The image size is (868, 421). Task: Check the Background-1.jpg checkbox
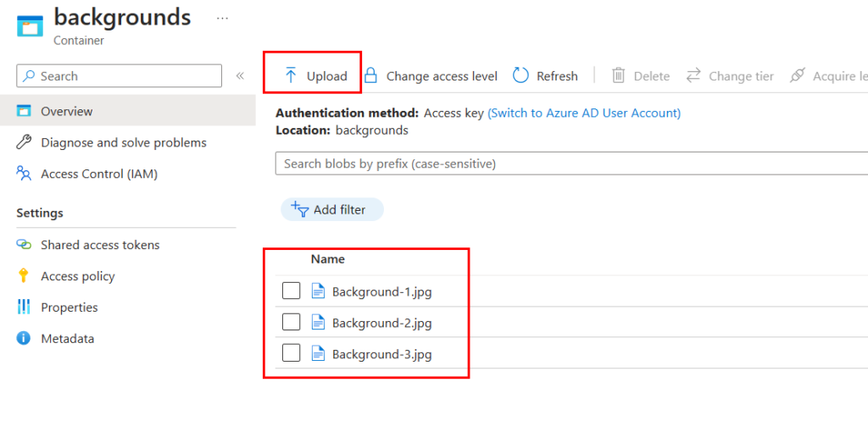tap(291, 291)
